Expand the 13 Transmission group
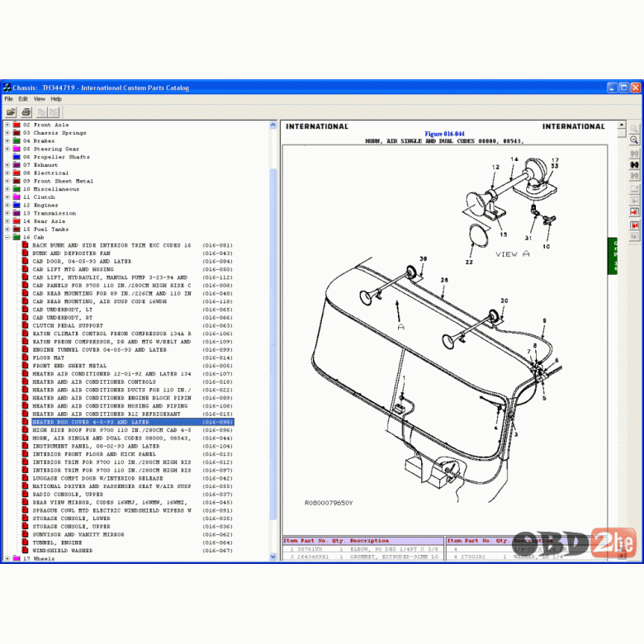644x644 pixels. pyautogui.click(x=7, y=213)
